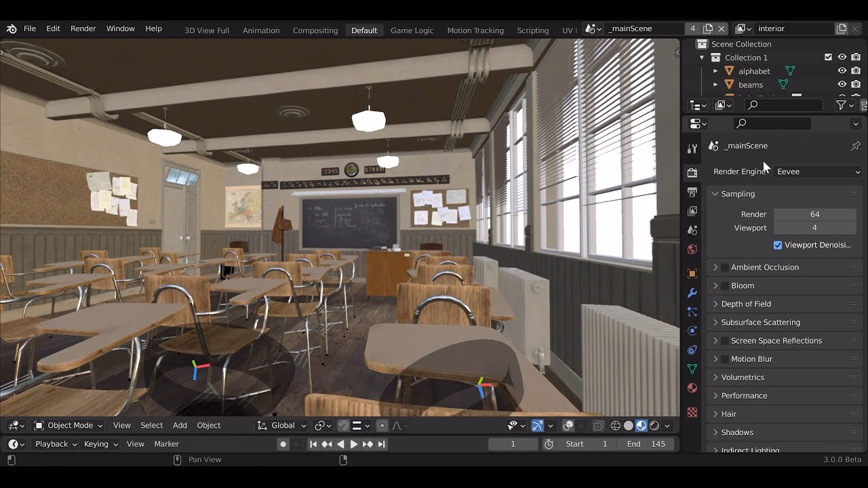Open the Modifier properties wrench tab
The image size is (868, 488).
[692, 293]
